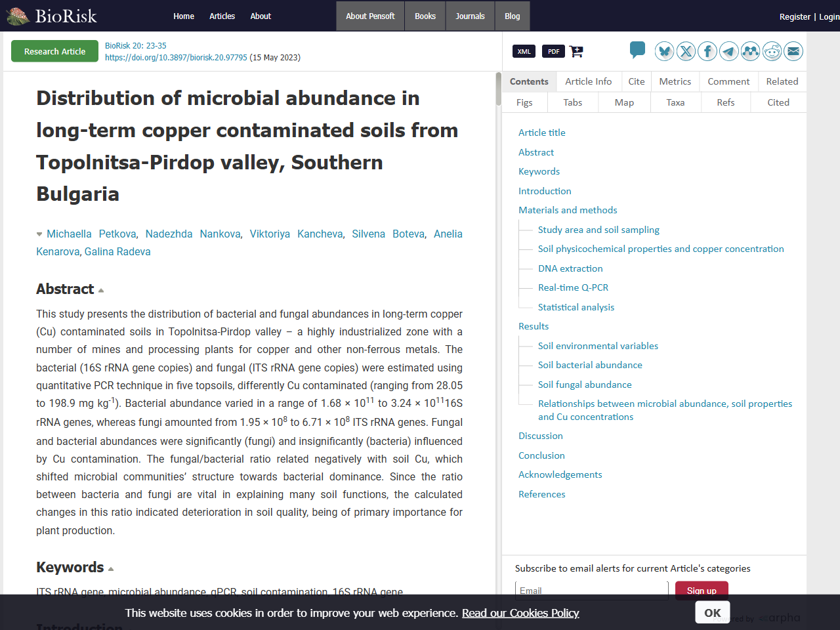Open the Books menu item
The height and width of the screenshot is (630, 840).
tap(425, 16)
